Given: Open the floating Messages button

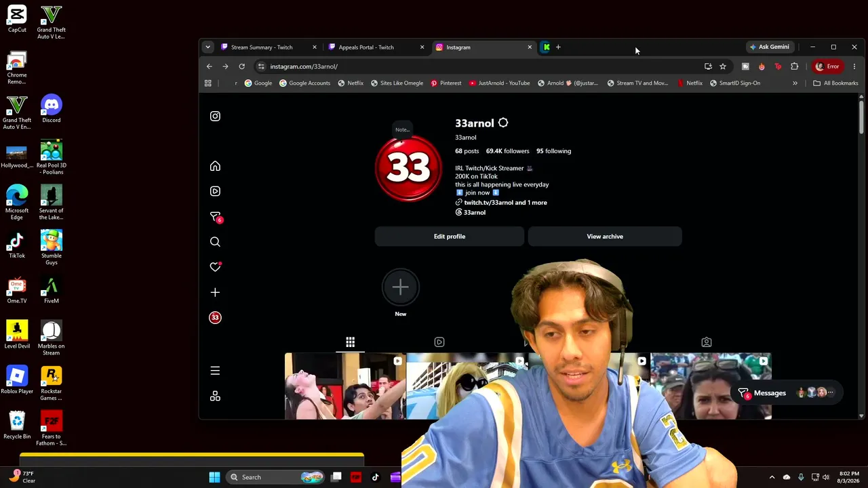Looking at the screenshot, I should point(787,393).
